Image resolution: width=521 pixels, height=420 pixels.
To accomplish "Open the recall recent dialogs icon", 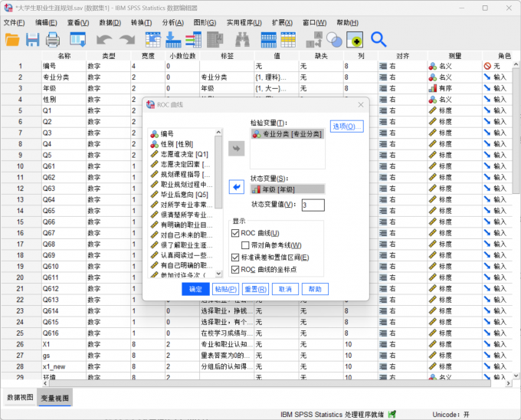I will click(x=77, y=40).
